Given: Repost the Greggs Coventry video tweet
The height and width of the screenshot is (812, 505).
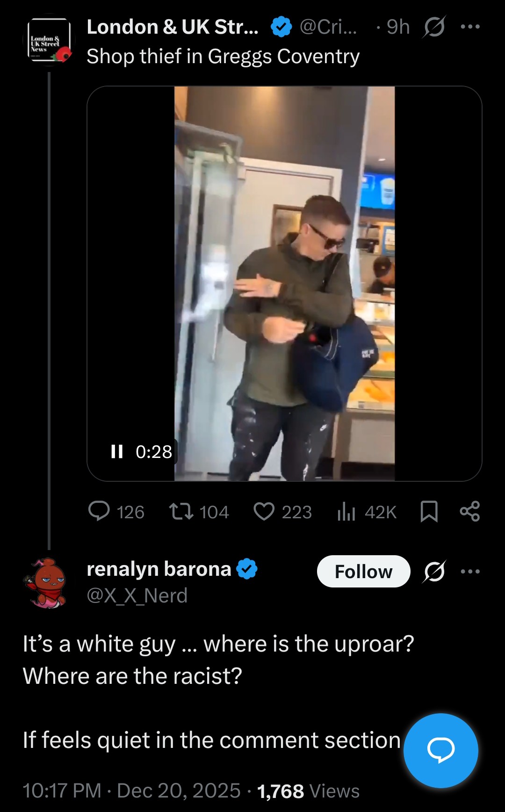Looking at the screenshot, I should tap(199, 512).
